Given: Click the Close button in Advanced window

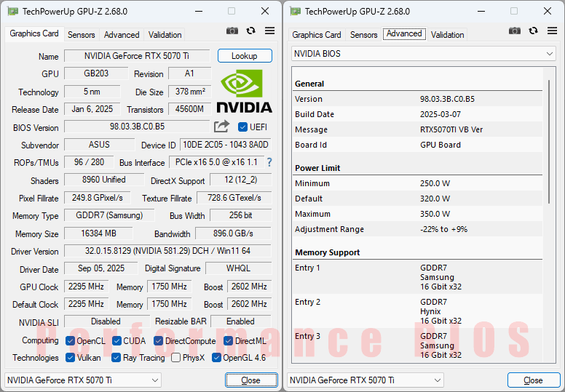Looking at the screenshot, I should [533, 380].
